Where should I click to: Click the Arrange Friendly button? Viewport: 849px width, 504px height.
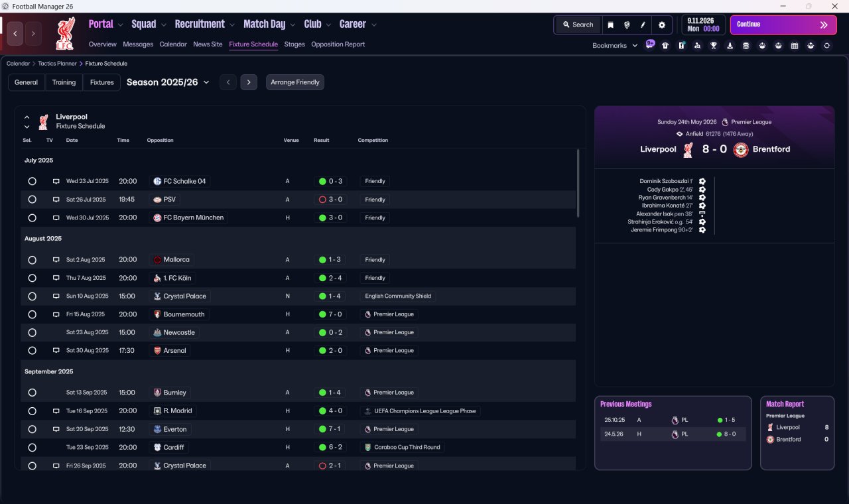(x=295, y=82)
